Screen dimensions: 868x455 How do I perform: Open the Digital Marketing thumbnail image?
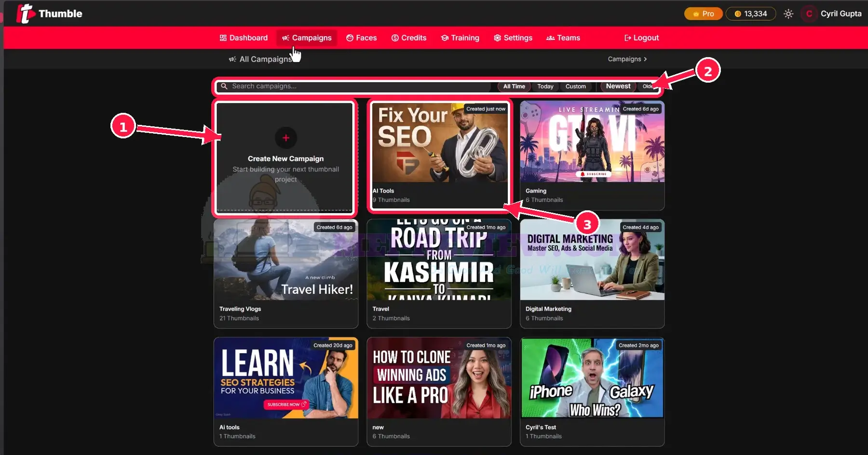click(x=592, y=260)
